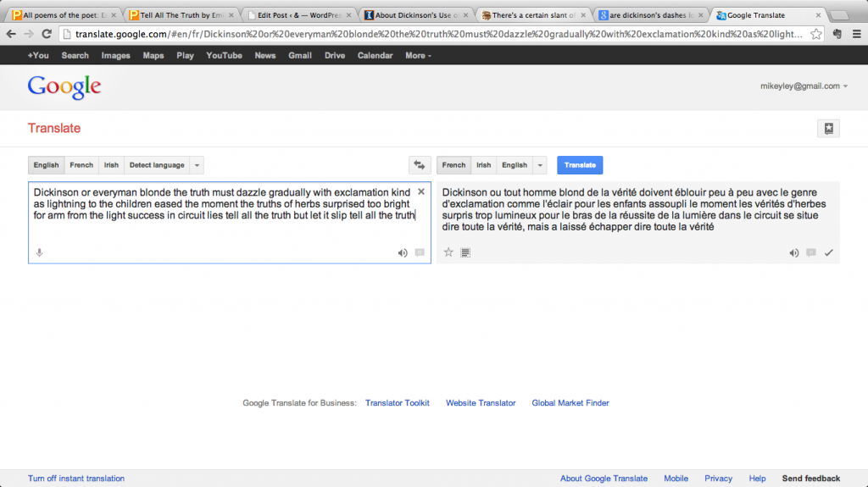Viewport: 868px width, 487px height.
Task: Expand the source language dropdown arrow
Action: click(x=197, y=165)
